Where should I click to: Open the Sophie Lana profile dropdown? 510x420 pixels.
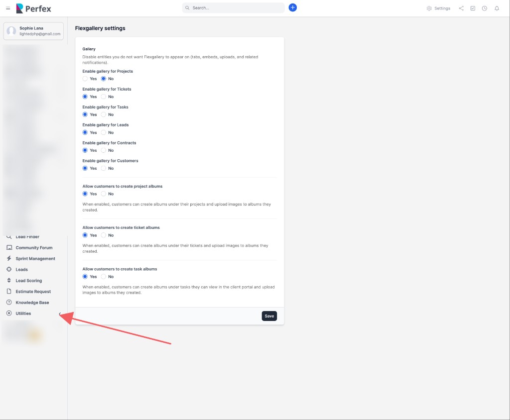pyautogui.click(x=33, y=31)
